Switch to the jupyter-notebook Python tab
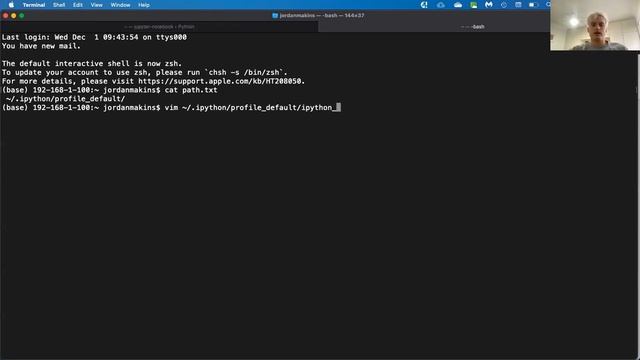 [159, 27]
